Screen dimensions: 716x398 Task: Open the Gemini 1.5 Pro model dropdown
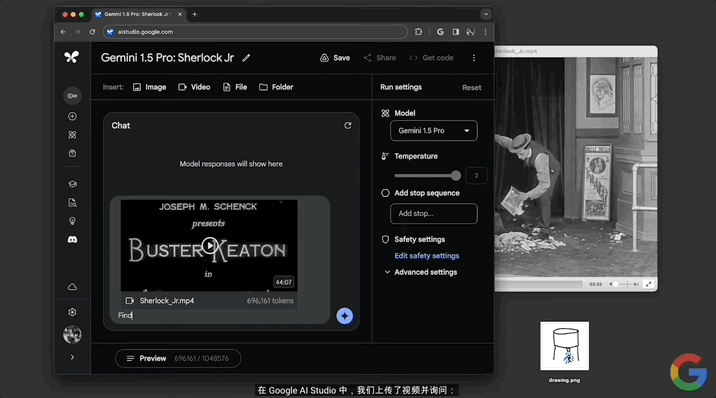click(434, 131)
